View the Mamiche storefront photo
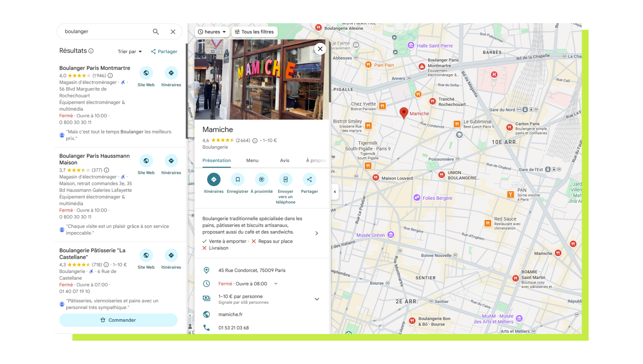643x364 pixels. pyautogui.click(x=261, y=79)
